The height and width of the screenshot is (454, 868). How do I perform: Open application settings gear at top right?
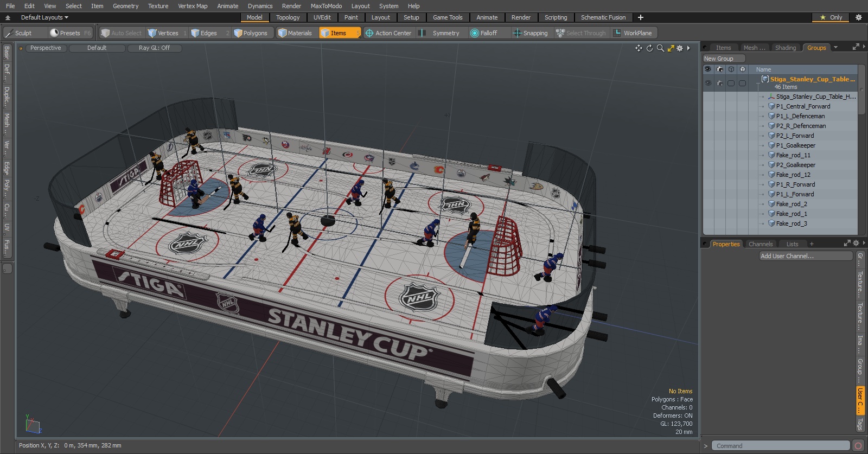point(858,17)
